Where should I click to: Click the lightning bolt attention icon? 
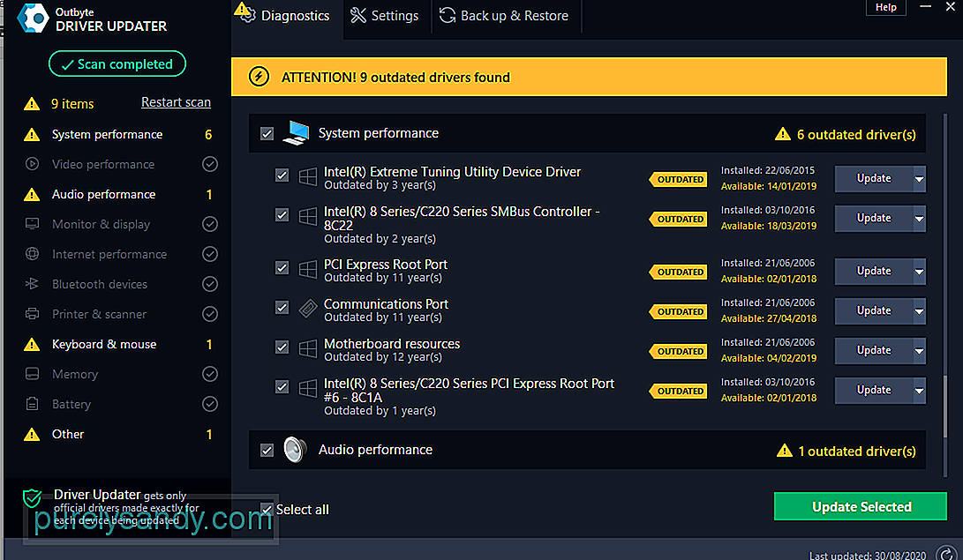(x=259, y=77)
